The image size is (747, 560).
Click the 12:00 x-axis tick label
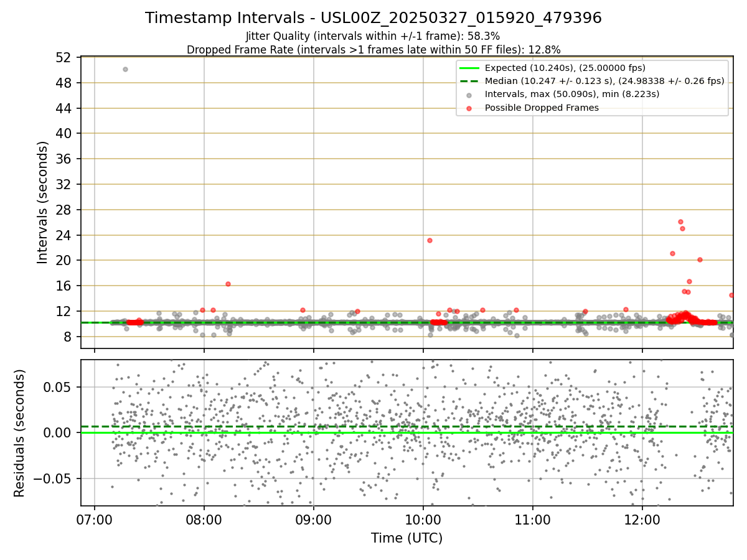pyautogui.click(x=642, y=520)
